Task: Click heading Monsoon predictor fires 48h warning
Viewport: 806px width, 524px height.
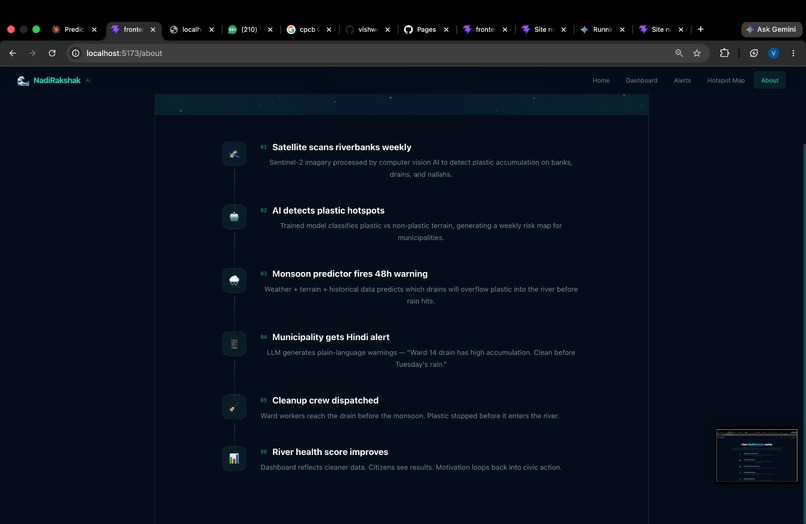Action: click(350, 274)
